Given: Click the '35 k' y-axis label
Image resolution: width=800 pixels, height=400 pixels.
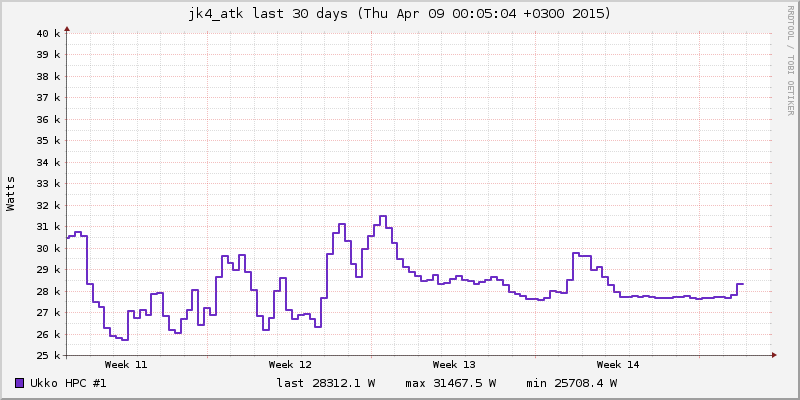Looking at the screenshot, I should [49, 141].
